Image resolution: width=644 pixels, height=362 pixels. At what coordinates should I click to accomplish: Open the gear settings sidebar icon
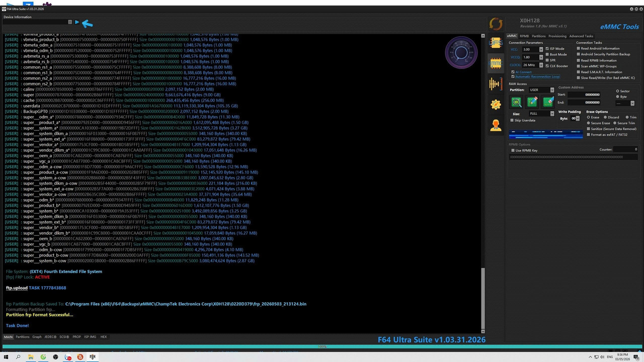[x=496, y=104]
